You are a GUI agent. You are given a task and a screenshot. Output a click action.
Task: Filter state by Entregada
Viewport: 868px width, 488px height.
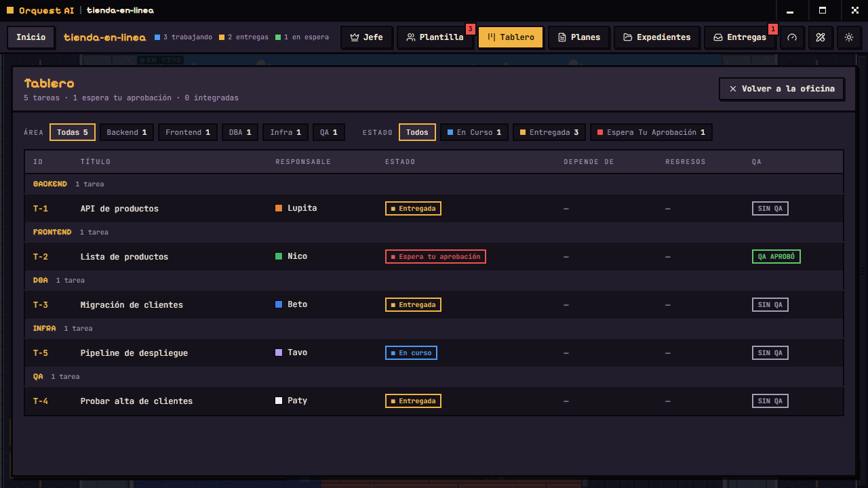(x=549, y=132)
